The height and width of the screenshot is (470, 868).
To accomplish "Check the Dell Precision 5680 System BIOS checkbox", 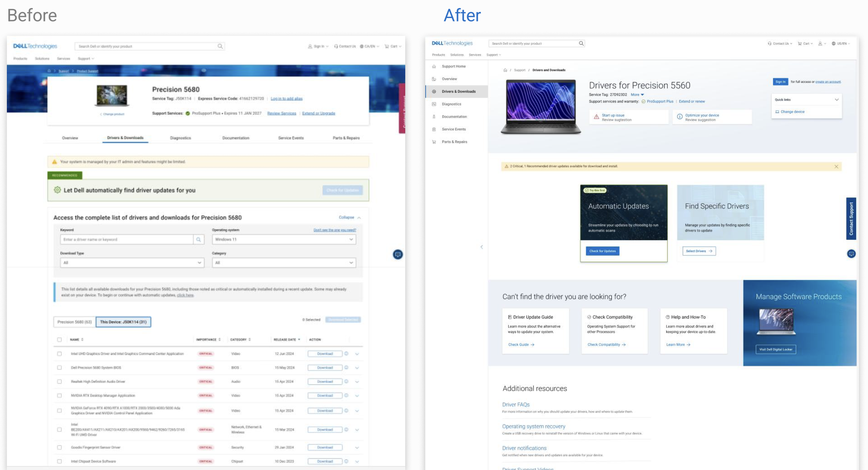I will pyautogui.click(x=59, y=368).
